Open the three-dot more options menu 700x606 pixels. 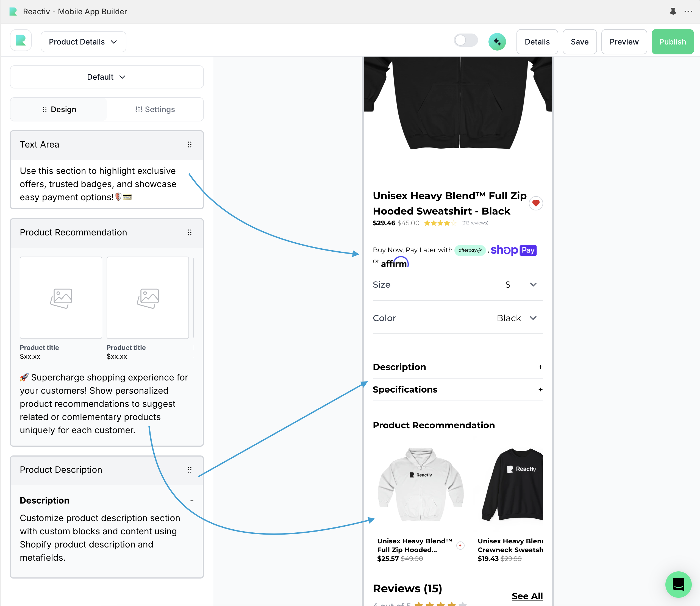tap(688, 11)
